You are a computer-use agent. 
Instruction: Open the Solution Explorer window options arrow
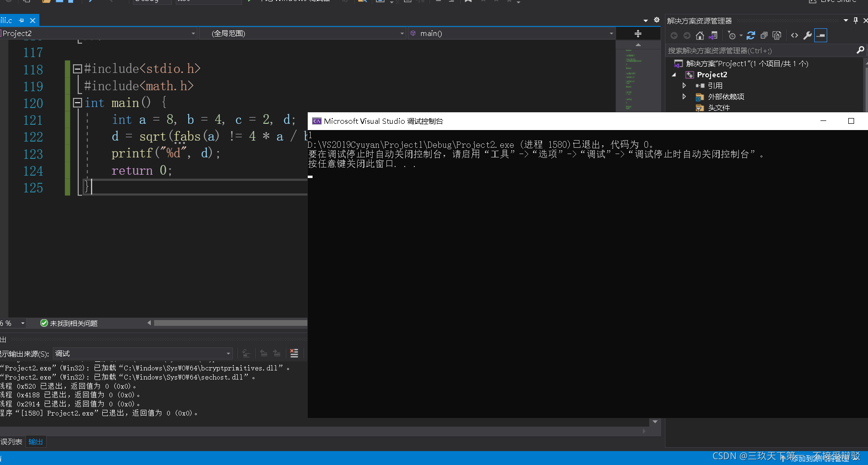pyautogui.click(x=846, y=20)
